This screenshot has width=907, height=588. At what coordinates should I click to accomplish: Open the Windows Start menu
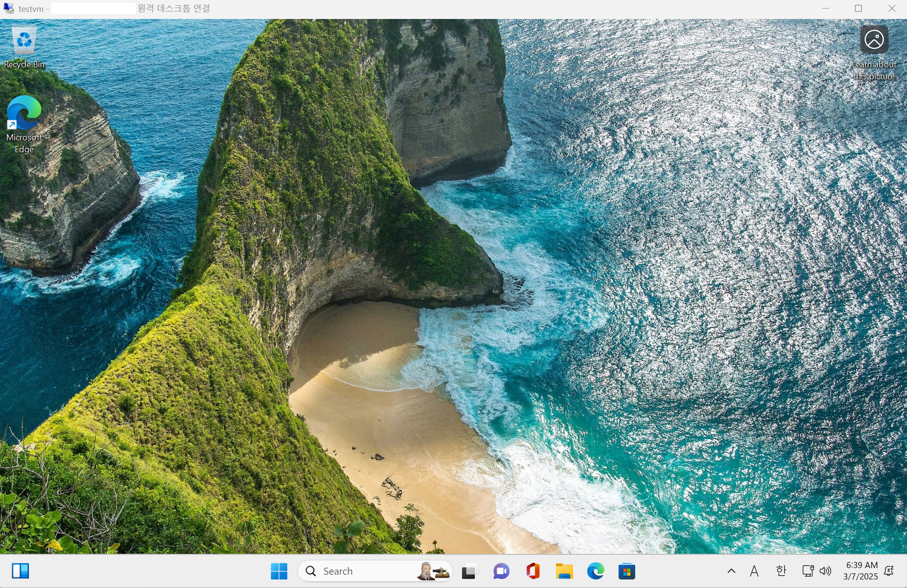pos(279,571)
